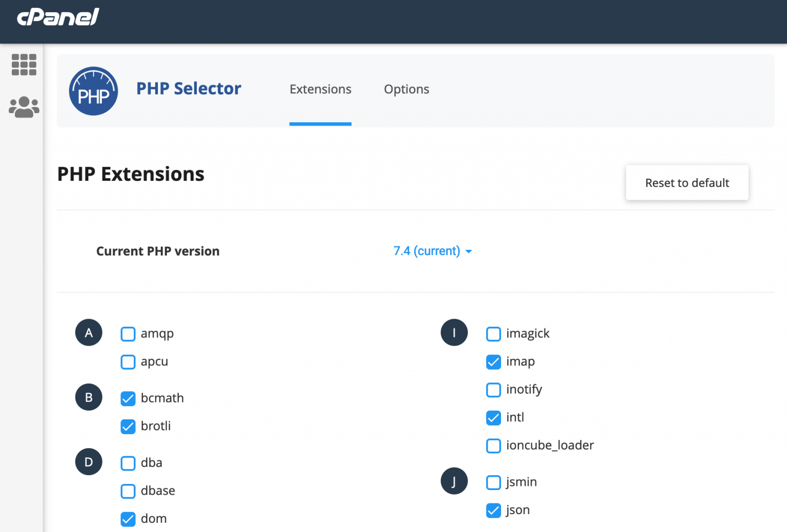Click the circled letter I section badge
This screenshot has height=532, width=787.
click(454, 332)
